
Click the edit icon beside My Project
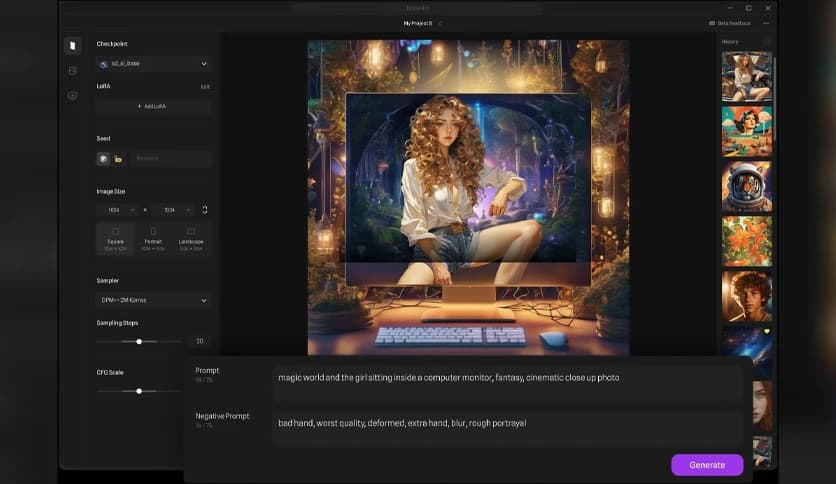(440, 23)
